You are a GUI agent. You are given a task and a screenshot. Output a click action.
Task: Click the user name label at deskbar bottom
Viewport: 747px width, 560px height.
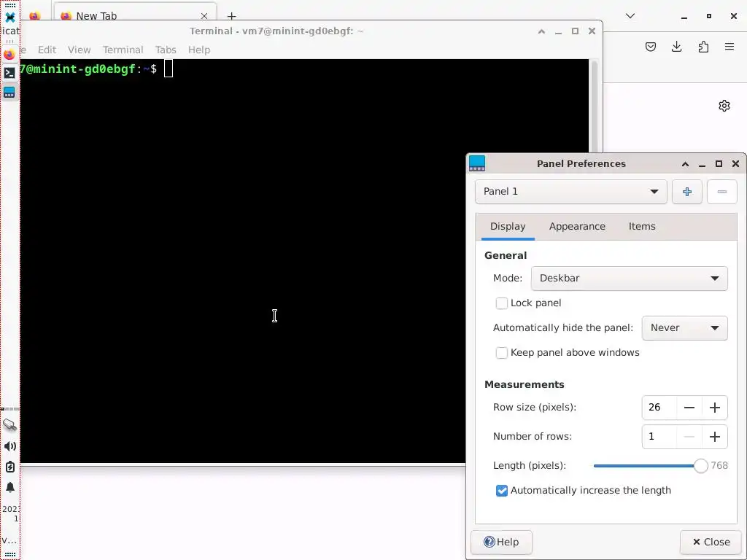pyautogui.click(x=10, y=540)
